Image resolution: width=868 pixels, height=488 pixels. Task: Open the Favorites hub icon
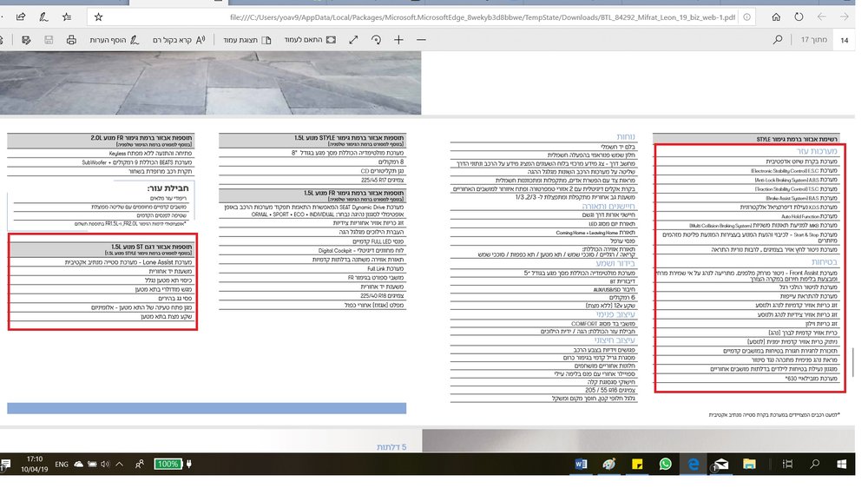tap(67, 17)
